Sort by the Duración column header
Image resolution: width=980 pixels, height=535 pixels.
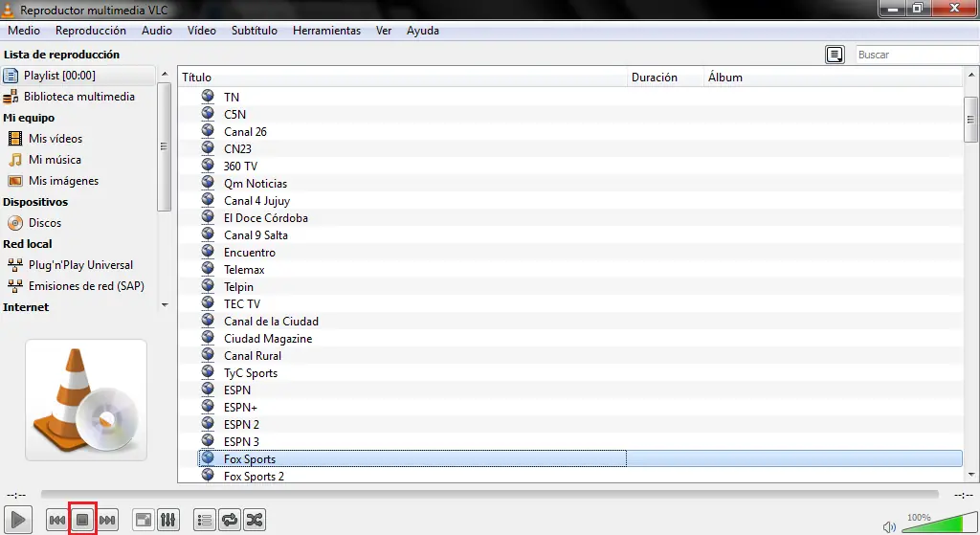coord(666,78)
